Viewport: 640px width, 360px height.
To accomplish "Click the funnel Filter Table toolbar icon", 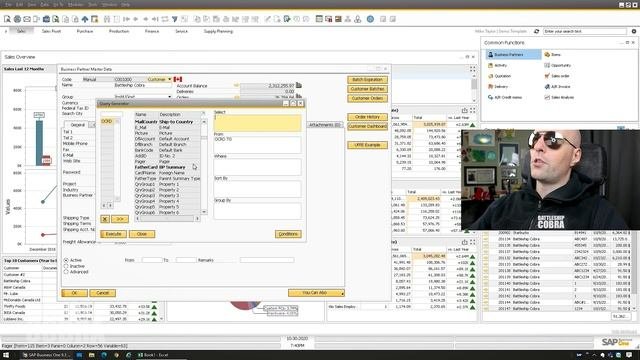I will click(175, 19).
